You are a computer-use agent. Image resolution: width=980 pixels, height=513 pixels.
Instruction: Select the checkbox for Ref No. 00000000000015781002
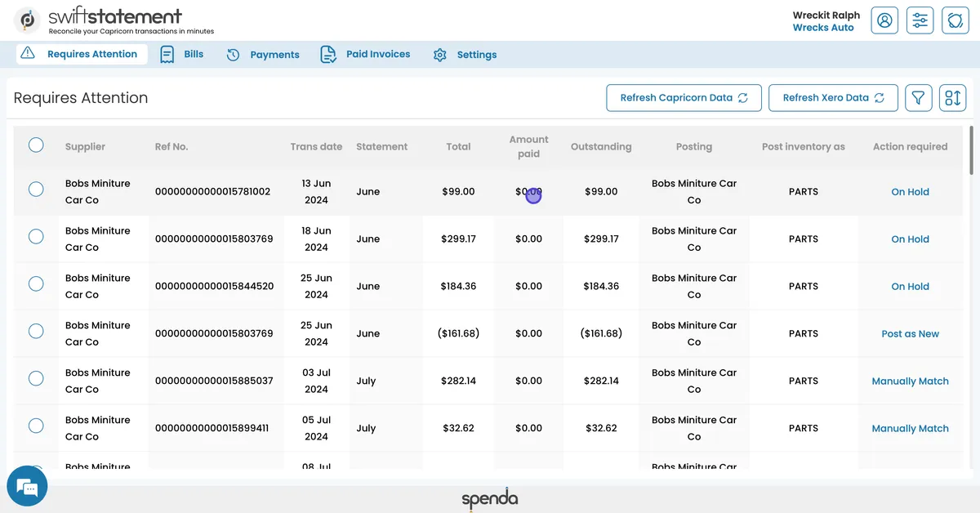tap(36, 189)
